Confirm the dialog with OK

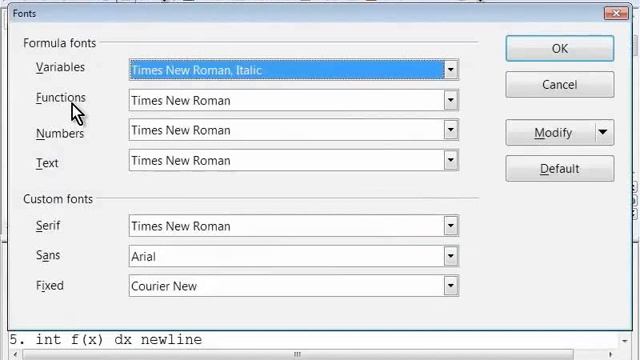click(x=560, y=49)
